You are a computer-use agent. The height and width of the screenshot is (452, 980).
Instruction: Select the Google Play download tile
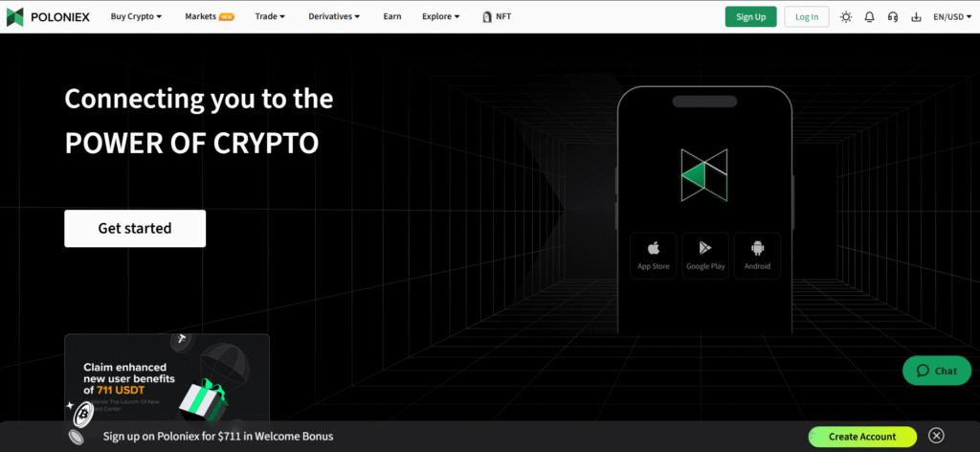[705, 255]
